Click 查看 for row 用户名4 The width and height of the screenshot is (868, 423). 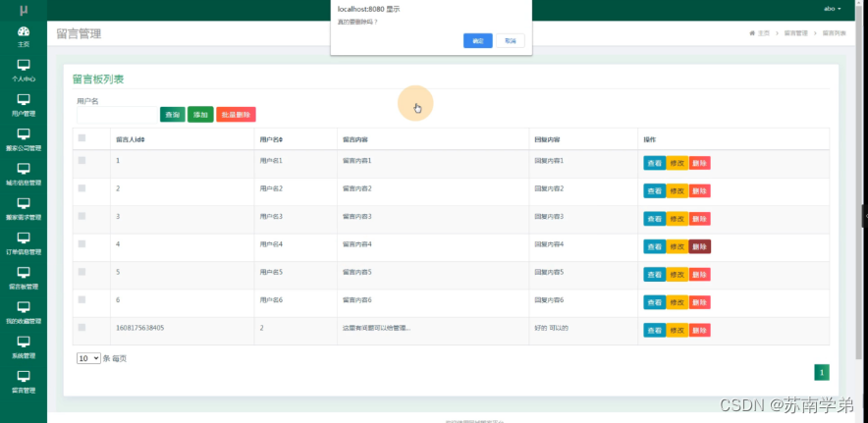tap(655, 246)
